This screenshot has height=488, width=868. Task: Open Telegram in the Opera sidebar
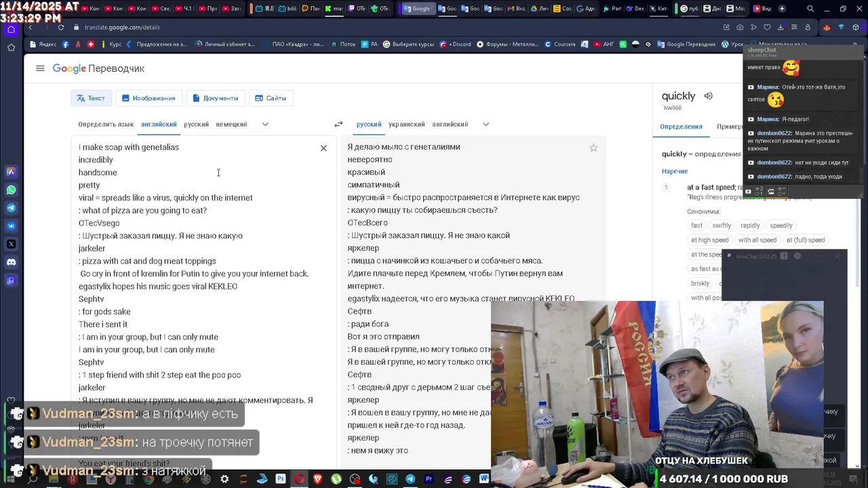point(11,208)
